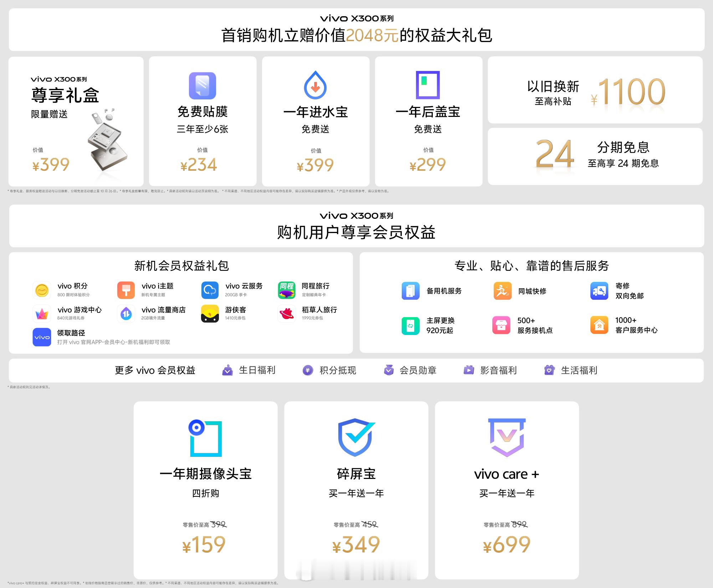Screen dimensions: 713x588
Task: Click the vivo cloud service icon
Action: point(210,290)
